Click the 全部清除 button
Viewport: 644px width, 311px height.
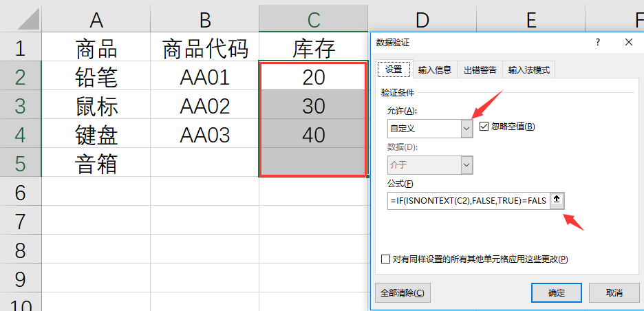402,293
